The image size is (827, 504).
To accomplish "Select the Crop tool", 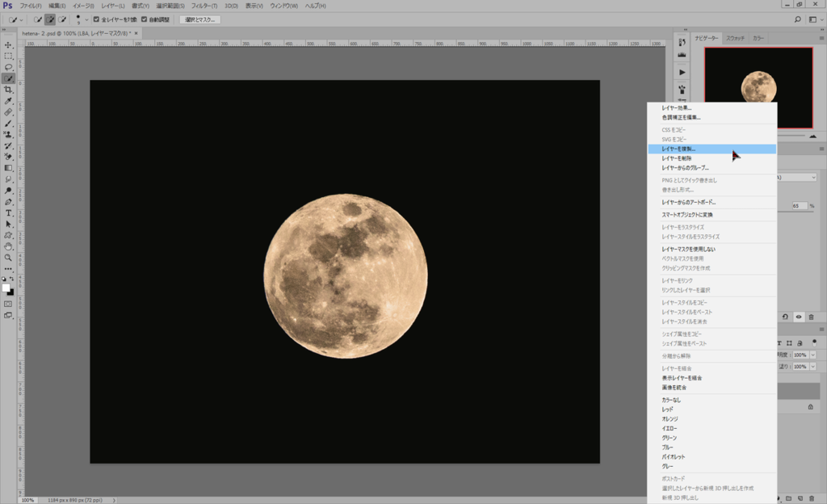I will (x=8, y=90).
